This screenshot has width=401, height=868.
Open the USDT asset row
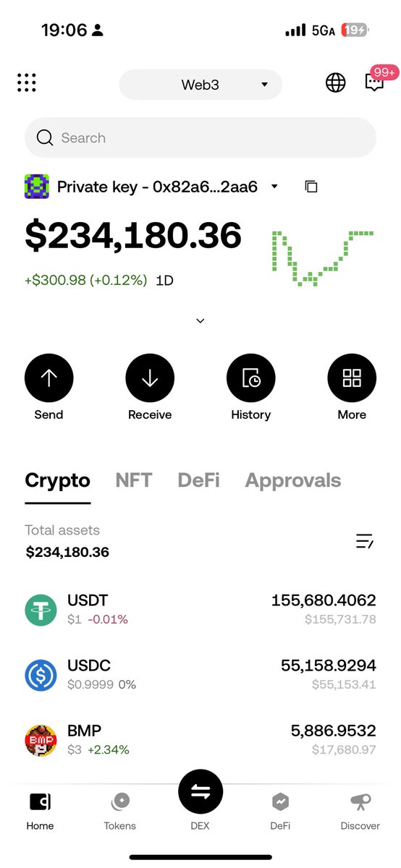point(200,610)
